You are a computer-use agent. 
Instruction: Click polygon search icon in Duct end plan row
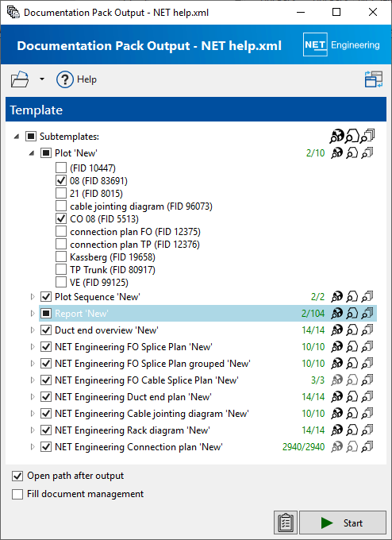352,397
